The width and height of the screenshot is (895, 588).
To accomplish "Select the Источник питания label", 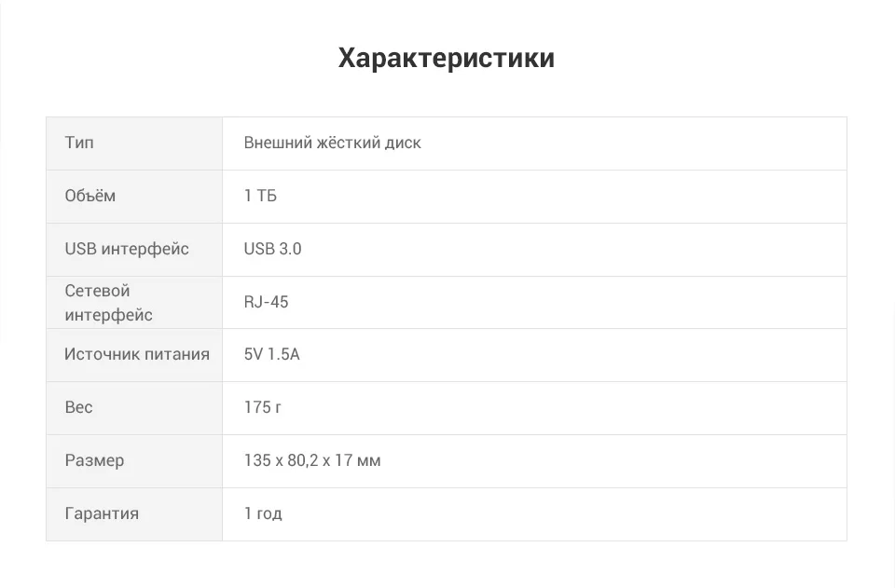I will [x=137, y=354].
